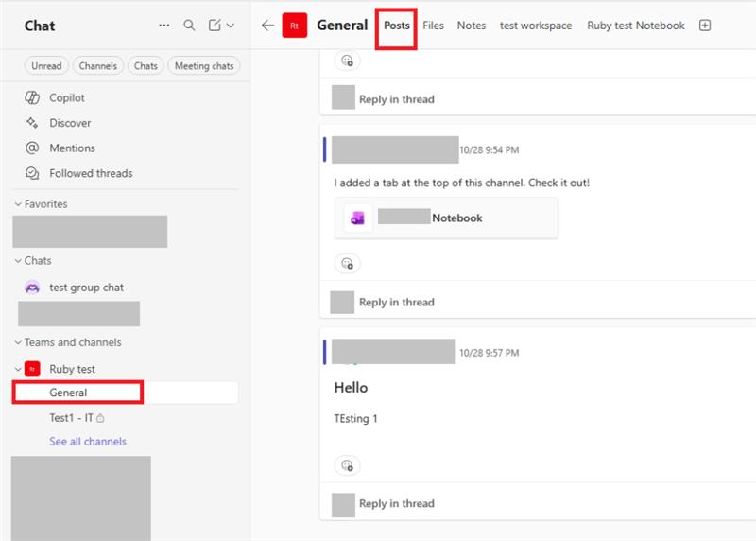Switch to the Files tab
756x541 pixels.
(433, 26)
